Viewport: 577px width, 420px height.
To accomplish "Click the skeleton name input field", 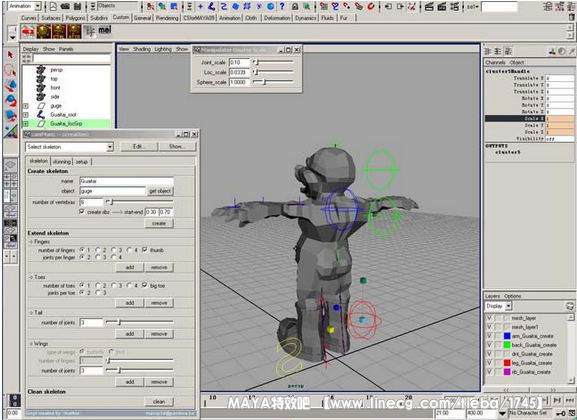I will click(126, 181).
